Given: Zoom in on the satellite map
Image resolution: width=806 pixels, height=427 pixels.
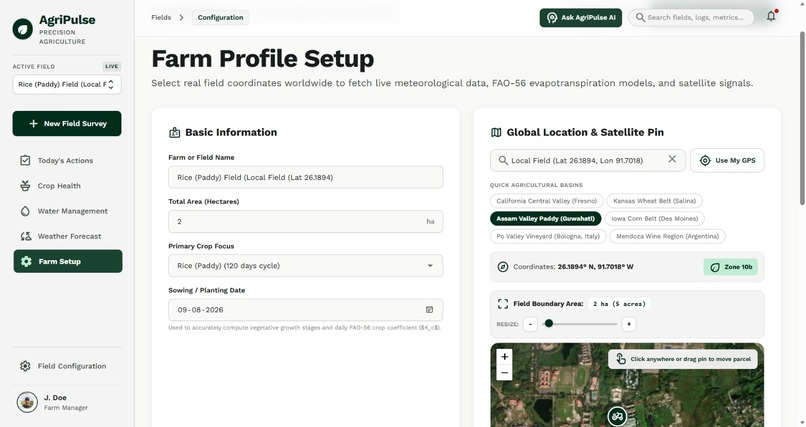Looking at the screenshot, I should click(x=504, y=357).
